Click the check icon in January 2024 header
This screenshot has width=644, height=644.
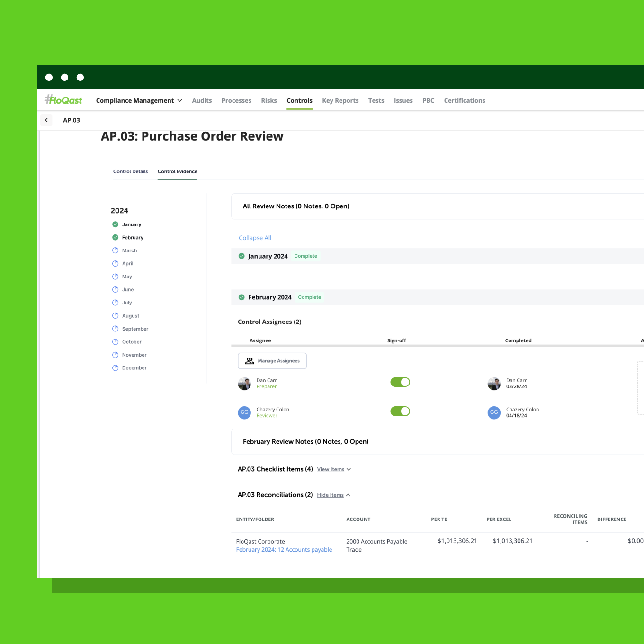(x=241, y=256)
